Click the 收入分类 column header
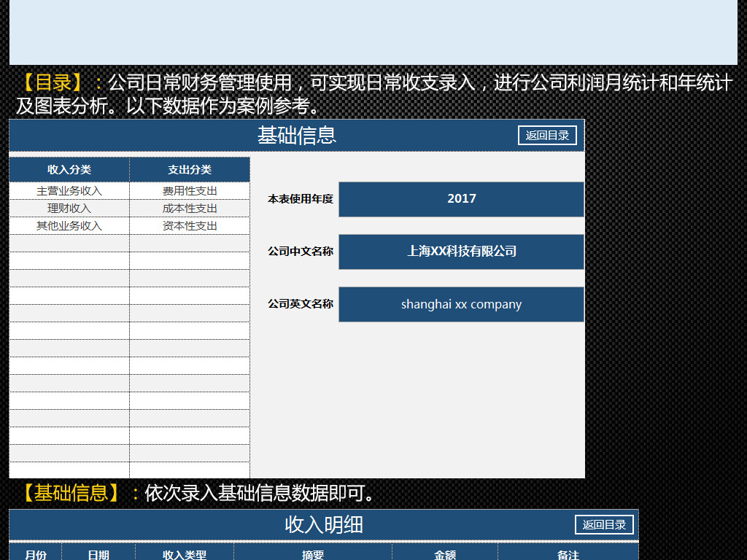Viewport: 747px width, 560px height. click(x=69, y=169)
